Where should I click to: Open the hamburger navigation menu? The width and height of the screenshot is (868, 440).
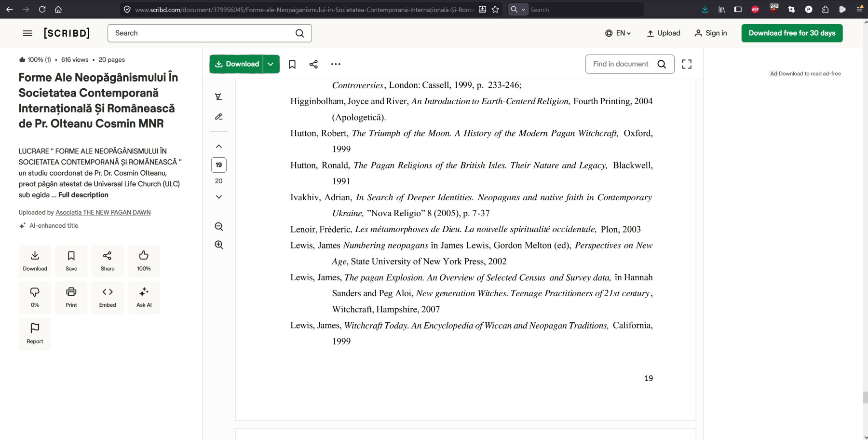tap(27, 33)
